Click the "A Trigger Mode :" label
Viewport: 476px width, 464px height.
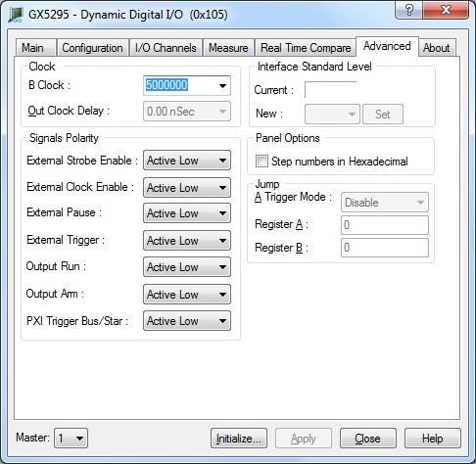pos(293,197)
